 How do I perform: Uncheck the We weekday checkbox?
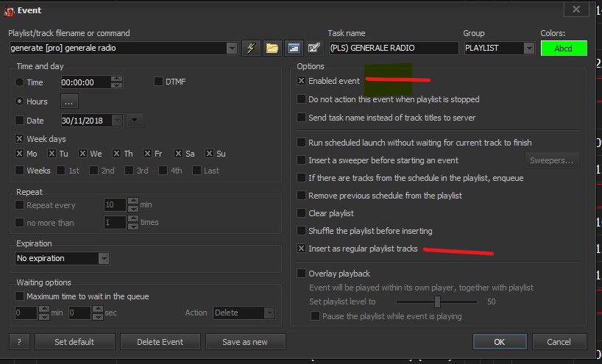point(82,154)
